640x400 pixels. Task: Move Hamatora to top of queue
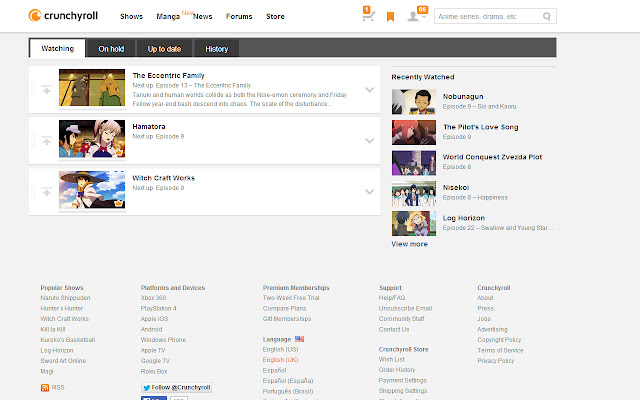[47, 140]
